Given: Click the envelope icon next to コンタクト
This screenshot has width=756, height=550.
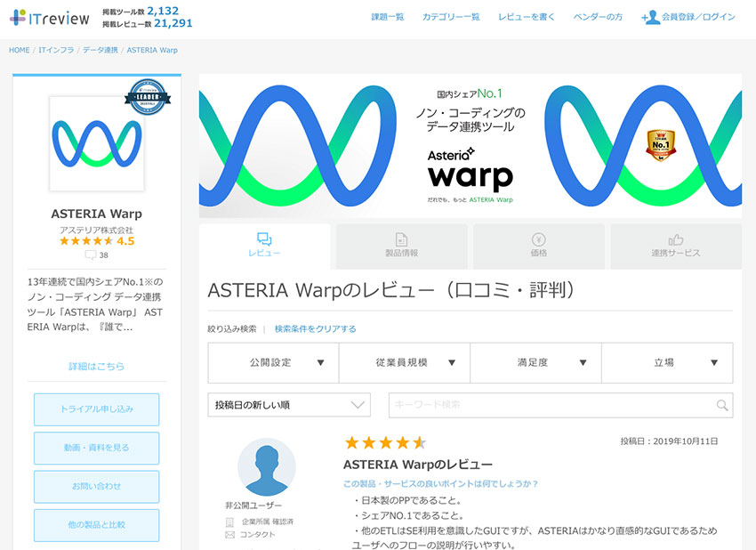Looking at the screenshot, I should click(x=230, y=535).
